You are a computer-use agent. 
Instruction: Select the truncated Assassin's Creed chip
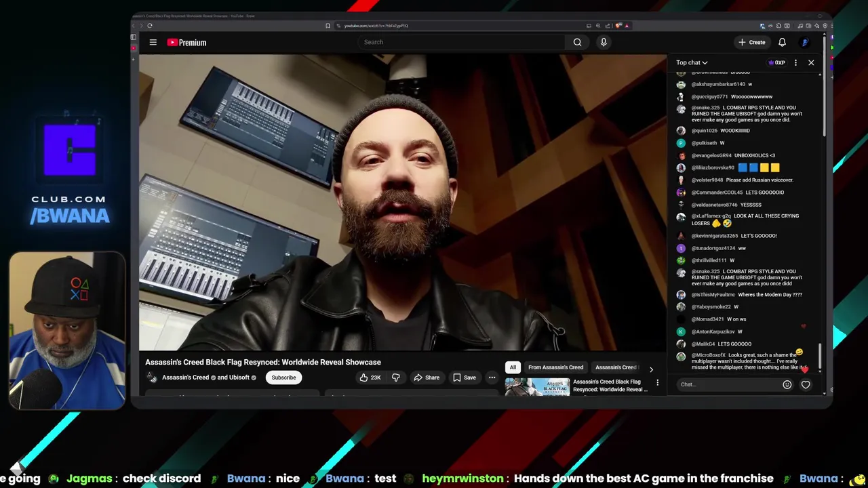click(616, 367)
